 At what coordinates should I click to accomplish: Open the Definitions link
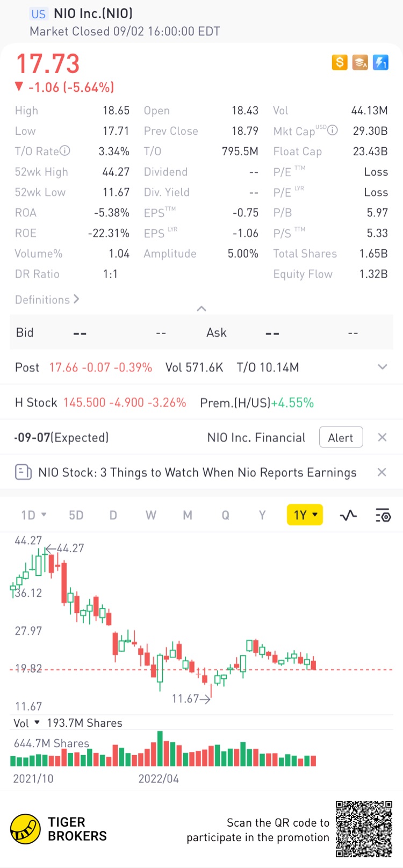[x=47, y=300]
